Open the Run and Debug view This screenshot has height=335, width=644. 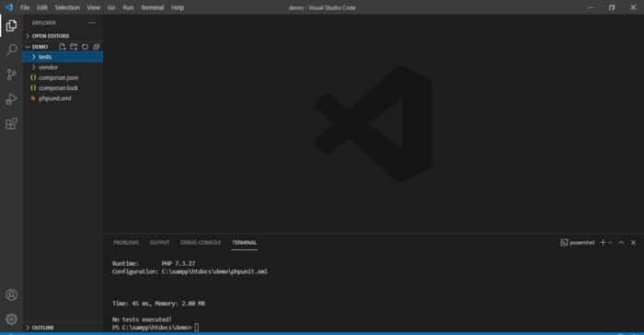point(11,99)
